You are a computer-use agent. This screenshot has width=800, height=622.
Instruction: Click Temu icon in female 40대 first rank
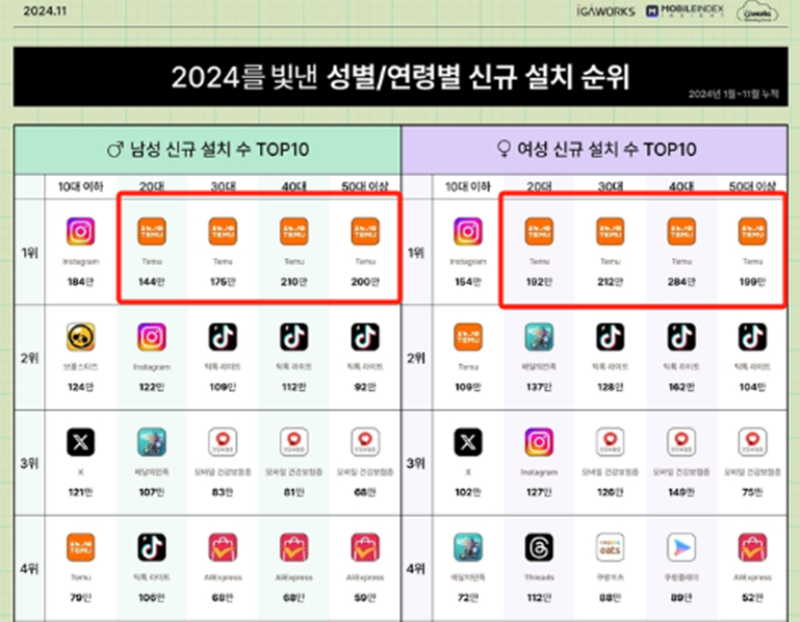[x=682, y=232]
